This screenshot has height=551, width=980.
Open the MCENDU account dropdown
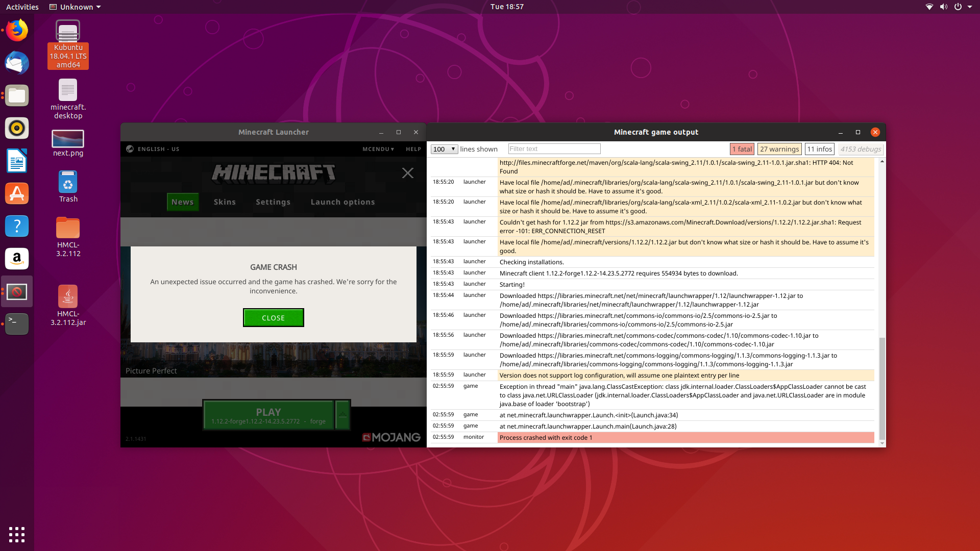click(x=378, y=149)
